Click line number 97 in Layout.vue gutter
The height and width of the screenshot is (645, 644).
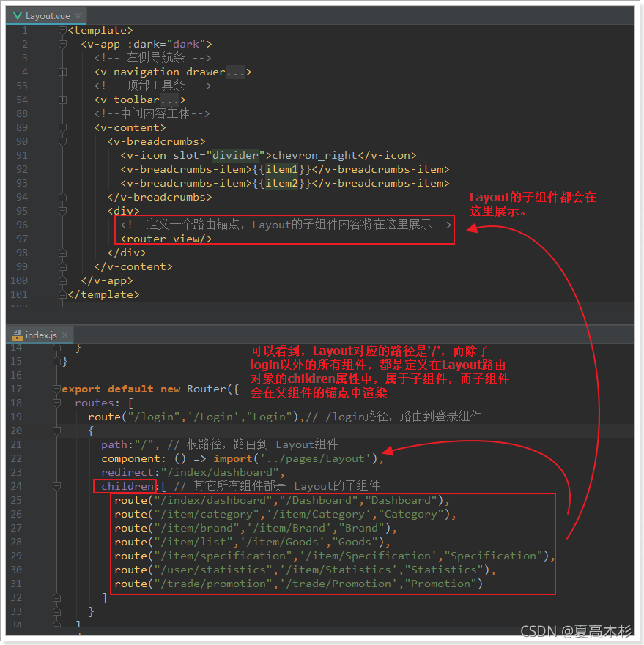click(22, 239)
